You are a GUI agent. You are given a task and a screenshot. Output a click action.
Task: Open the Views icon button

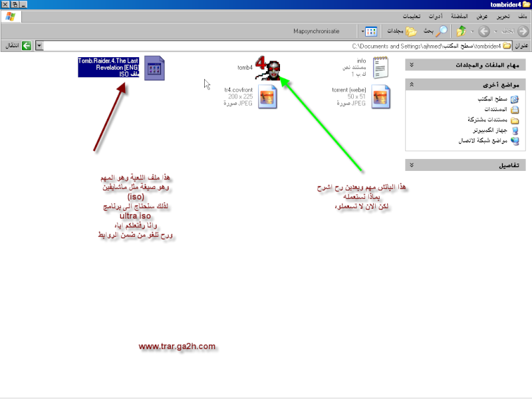coord(371,31)
